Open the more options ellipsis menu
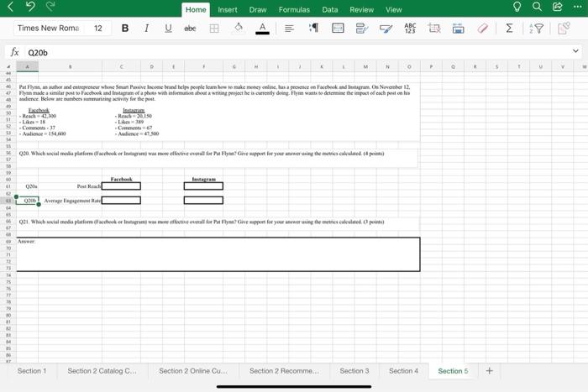Image resolution: width=588 pixels, height=392 pixels. [x=578, y=7]
